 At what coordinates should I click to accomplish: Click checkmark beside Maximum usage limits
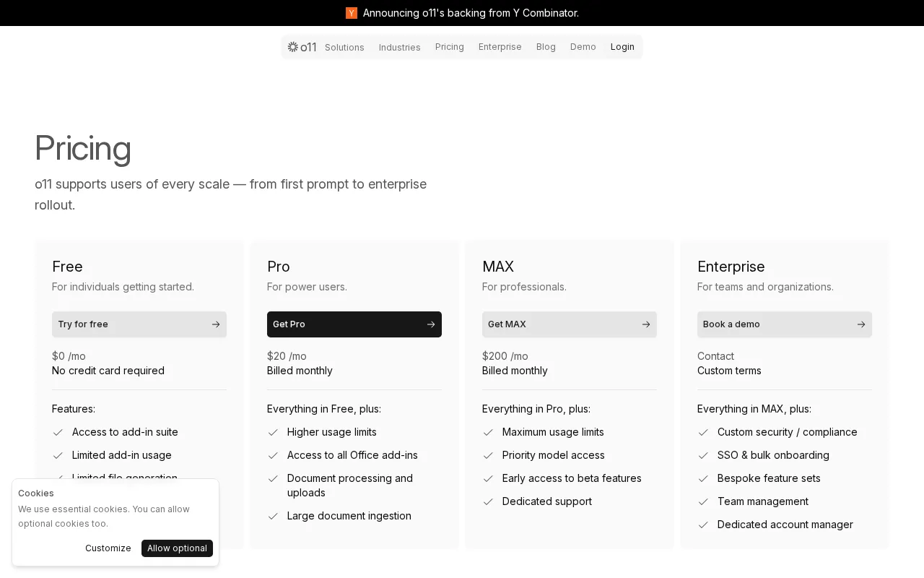[x=488, y=433]
